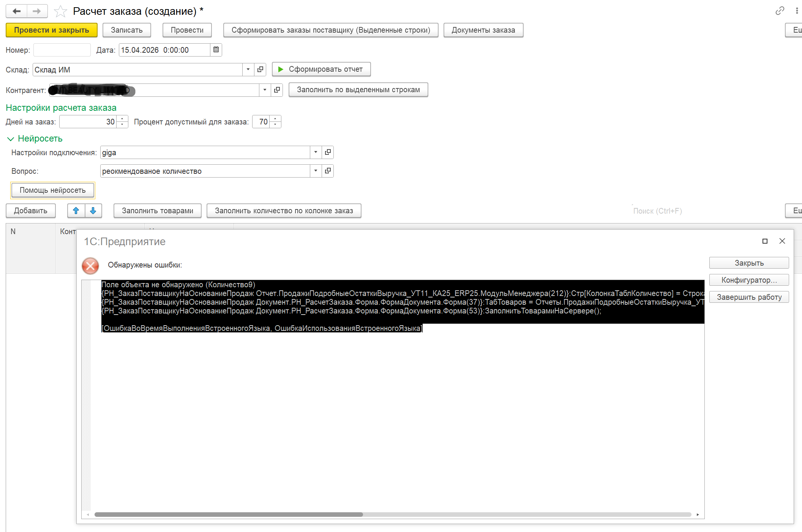This screenshot has height=532, width=802.
Task: Increase Дней на заказ value
Action: 122,119
